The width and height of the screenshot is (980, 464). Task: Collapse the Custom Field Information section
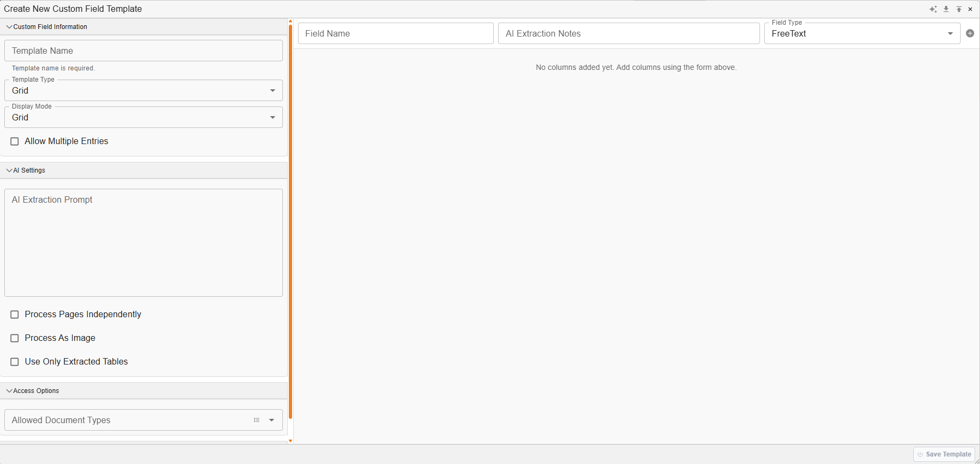click(144, 27)
